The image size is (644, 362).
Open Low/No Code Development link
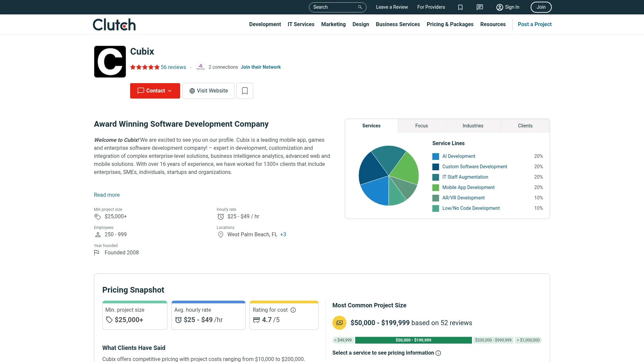pos(471,208)
